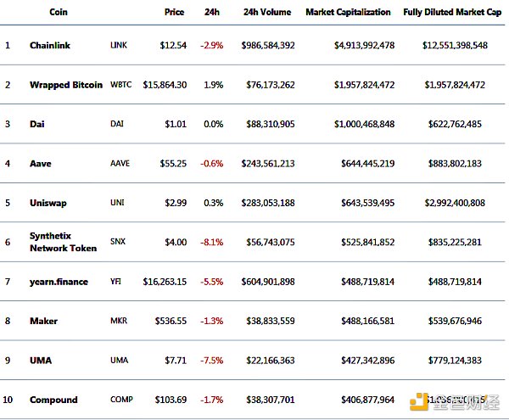The height and width of the screenshot is (420, 509).
Task: Click the Uniswap coin name
Action: point(48,203)
